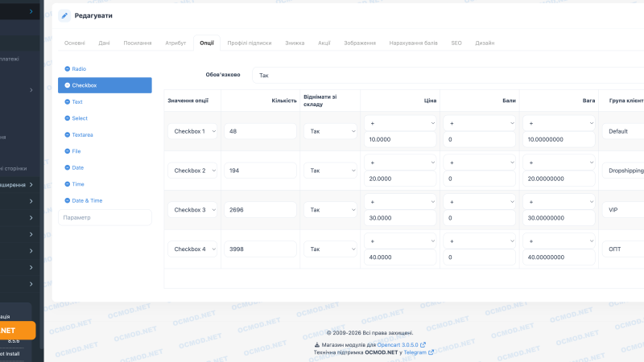Image resolution: width=644 pixels, height=362 pixels.
Task: Open the Дизайн tab
Action: pyautogui.click(x=485, y=43)
